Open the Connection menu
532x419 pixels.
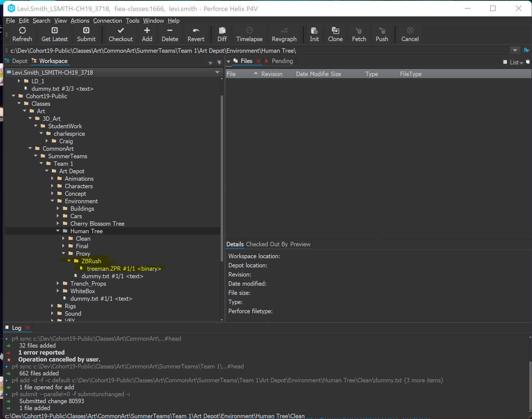107,21
